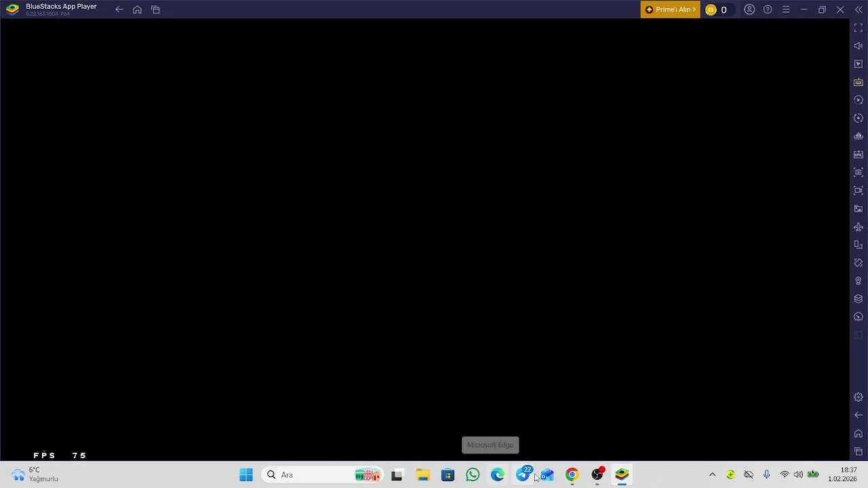
Task: Click the back arrow at sidebar bottom
Action: [859, 415]
